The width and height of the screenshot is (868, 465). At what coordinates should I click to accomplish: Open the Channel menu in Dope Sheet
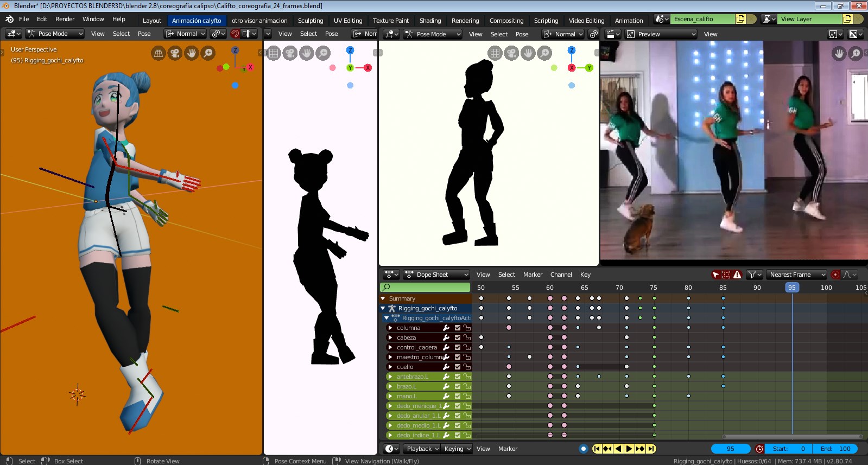561,275
